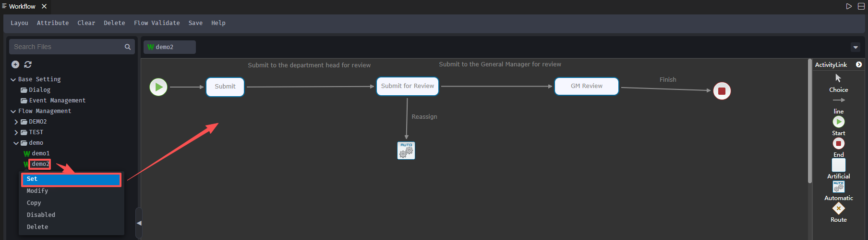Click Save in the toolbar
Screen dimensions: 868x240
point(195,23)
